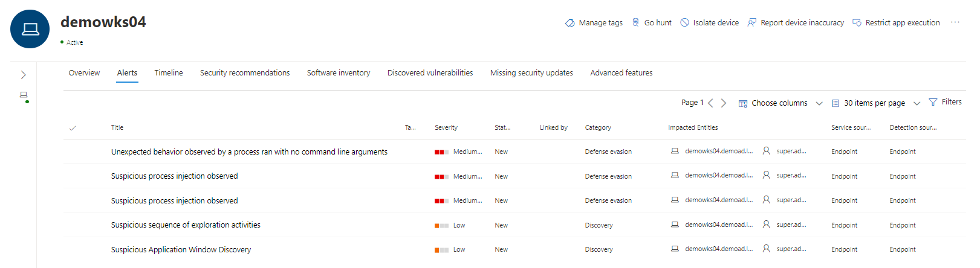
Task: Click the device icon in left sidebar
Action: [x=24, y=95]
